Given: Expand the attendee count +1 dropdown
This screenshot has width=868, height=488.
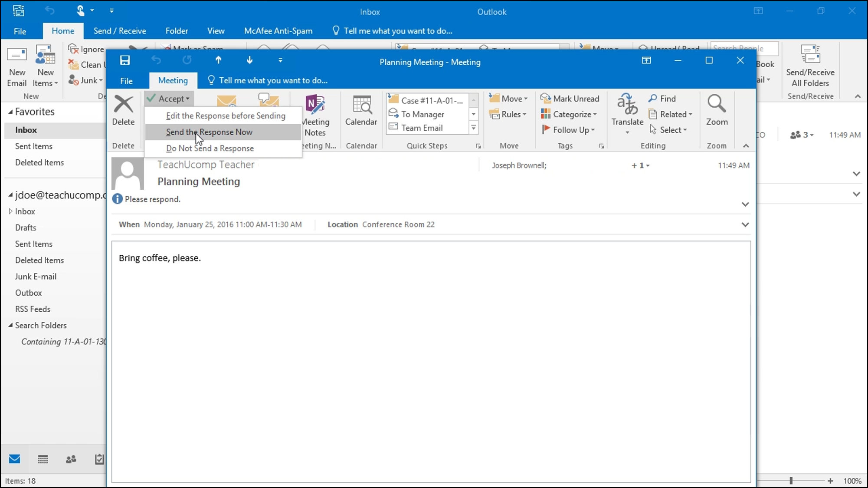Looking at the screenshot, I should coord(648,165).
